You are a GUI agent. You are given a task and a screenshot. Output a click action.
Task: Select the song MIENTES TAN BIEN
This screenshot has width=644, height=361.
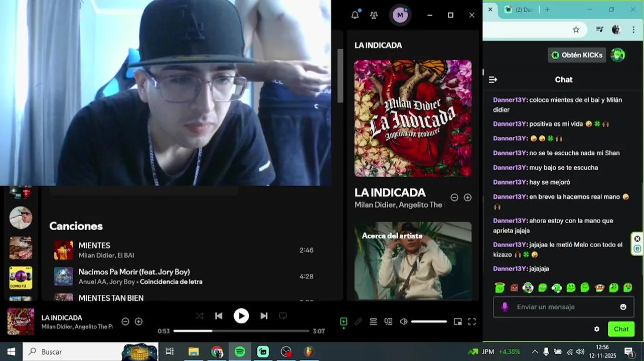point(111,298)
